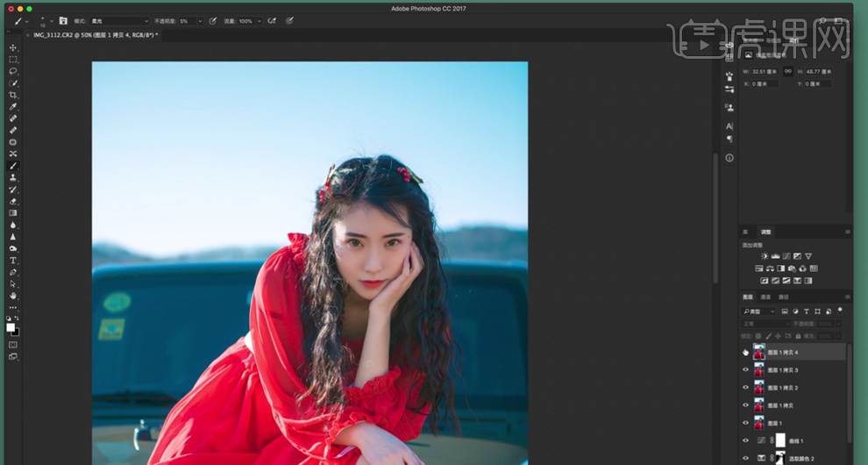
Task: Select layer thumbnail 图层 1 拷贝 2
Action: (x=759, y=387)
